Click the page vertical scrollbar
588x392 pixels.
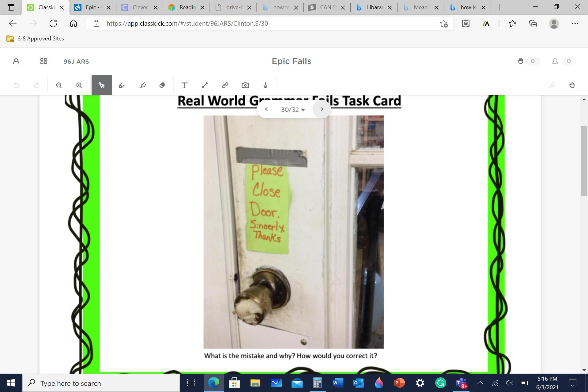(x=584, y=161)
